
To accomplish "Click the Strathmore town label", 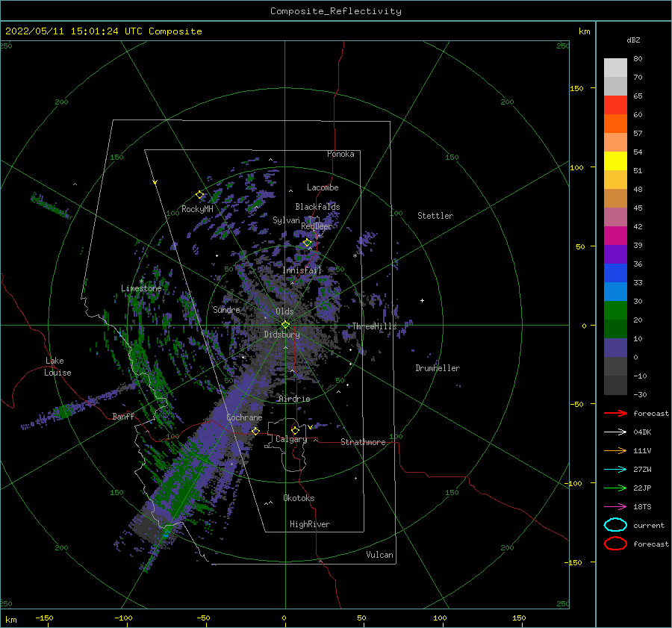I will (363, 442).
